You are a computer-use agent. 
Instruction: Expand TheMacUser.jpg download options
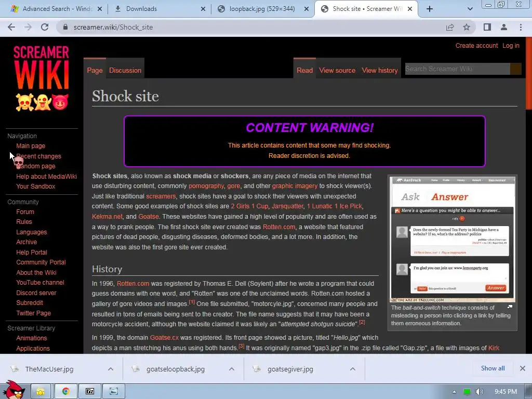(111, 369)
